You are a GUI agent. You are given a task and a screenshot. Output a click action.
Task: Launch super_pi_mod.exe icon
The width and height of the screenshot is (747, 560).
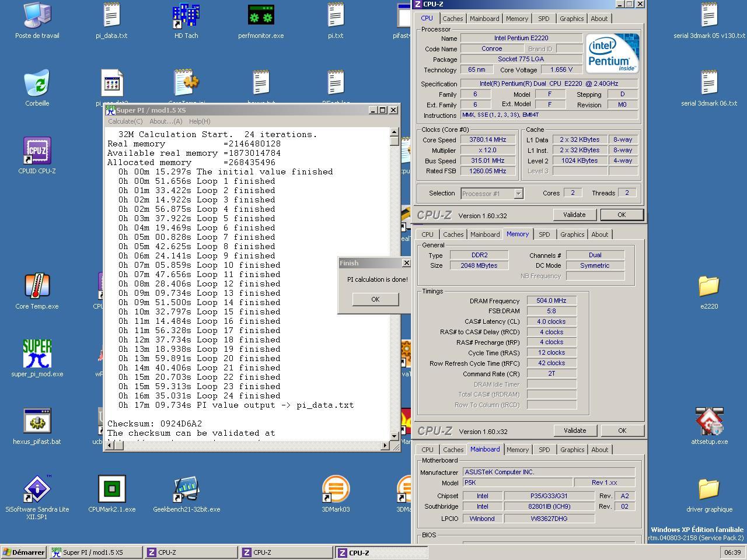tap(37, 359)
